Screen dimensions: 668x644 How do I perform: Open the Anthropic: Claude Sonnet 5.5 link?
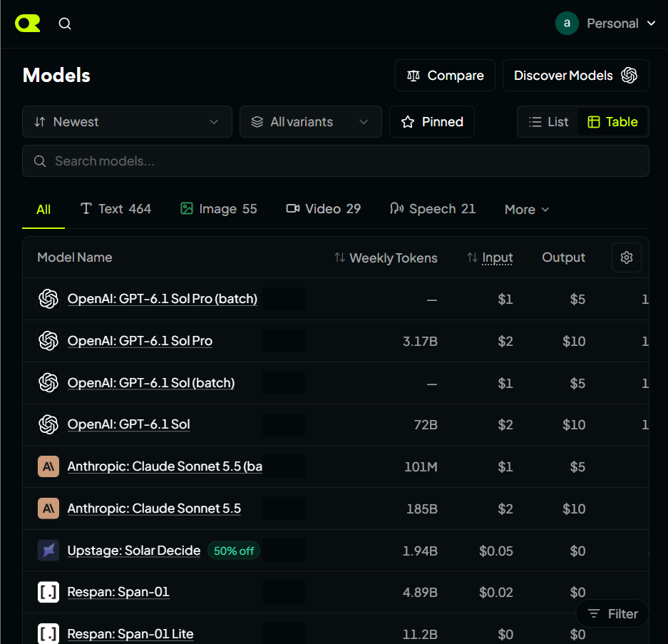pyautogui.click(x=154, y=508)
